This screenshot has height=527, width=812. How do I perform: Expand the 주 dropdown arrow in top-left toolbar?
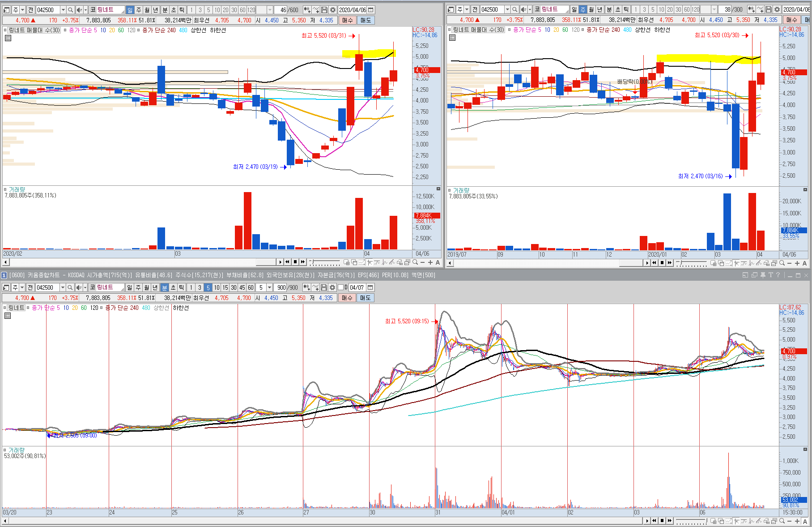22,10
